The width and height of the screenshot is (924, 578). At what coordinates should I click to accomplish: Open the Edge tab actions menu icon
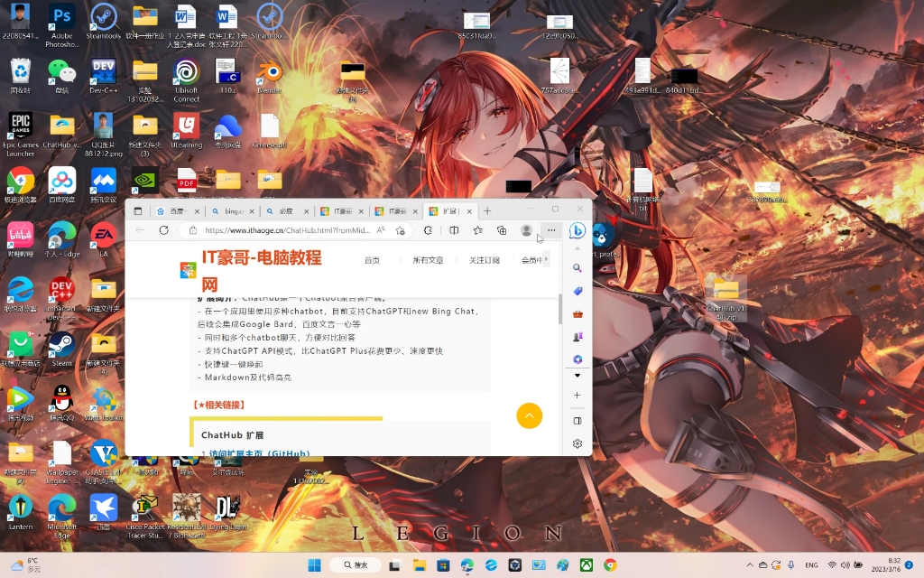point(138,211)
